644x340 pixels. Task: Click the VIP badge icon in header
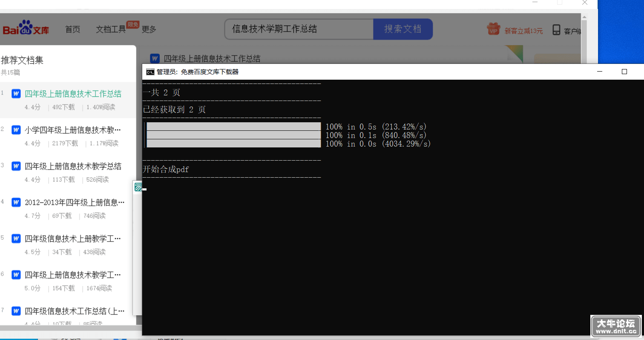[x=493, y=29]
